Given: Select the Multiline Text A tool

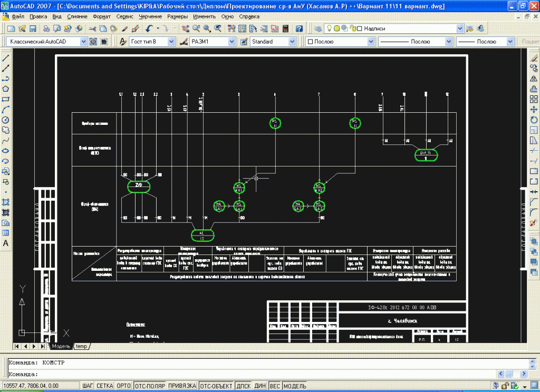Looking at the screenshot, I should 5,243.
